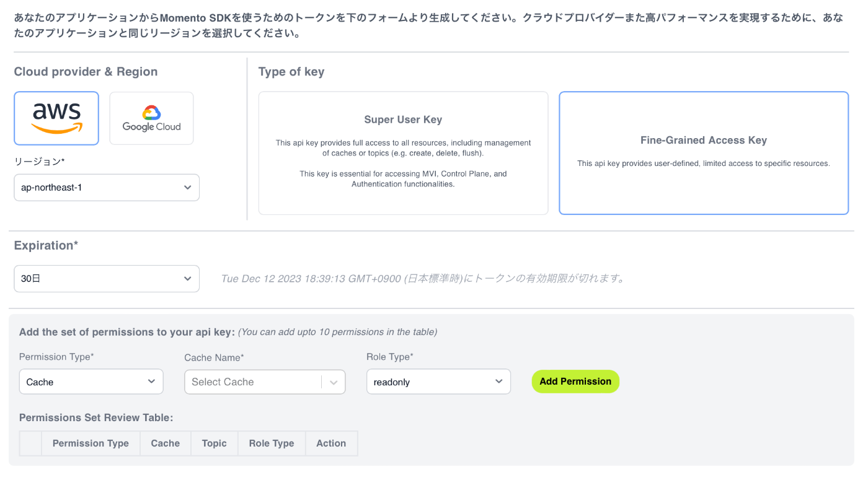Click the Add Permission button

pos(575,382)
